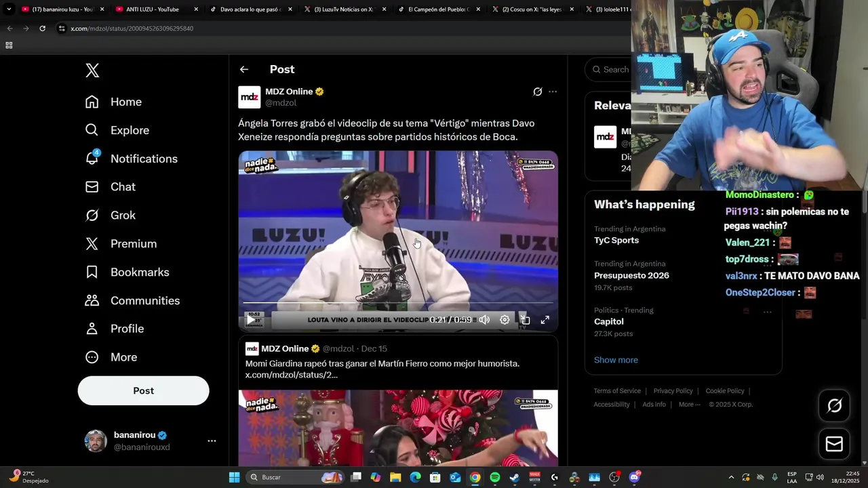Open Explore in the sidebar
The height and width of the screenshot is (488, 868).
(x=117, y=130)
